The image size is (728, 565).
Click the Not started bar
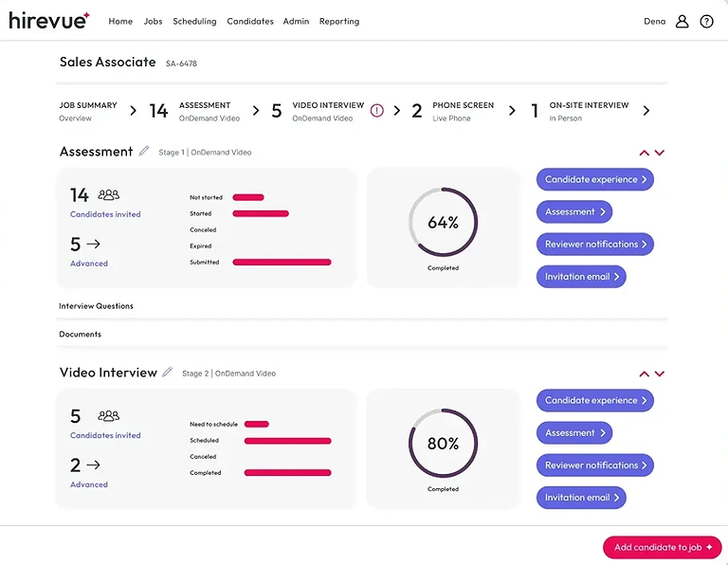point(248,197)
